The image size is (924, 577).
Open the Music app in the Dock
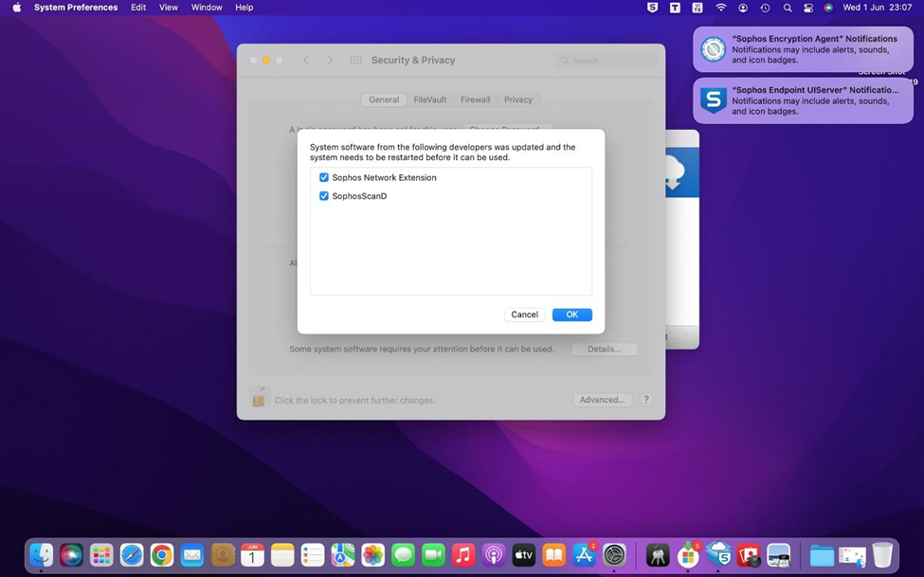click(x=463, y=555)
